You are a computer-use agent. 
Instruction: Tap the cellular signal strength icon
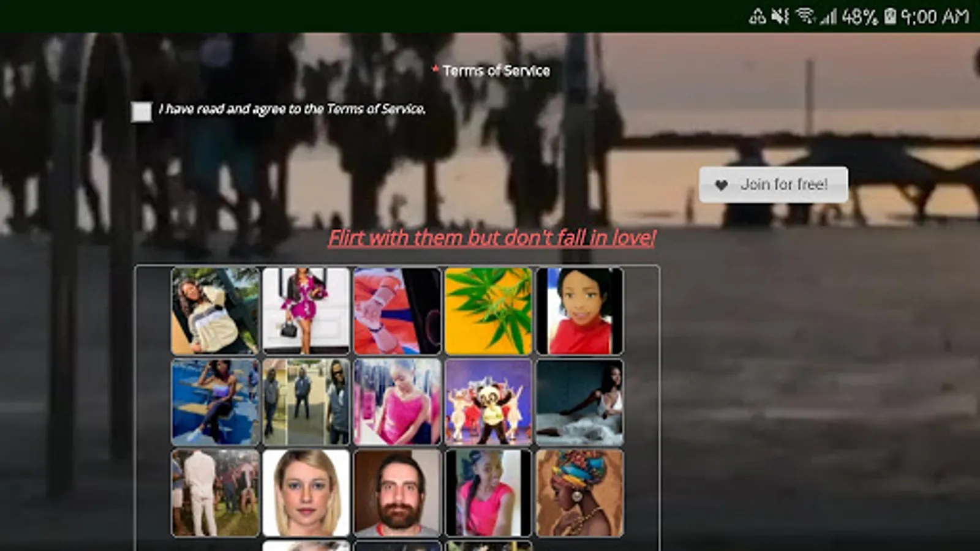pyautogui.click(x=828, y=17)
